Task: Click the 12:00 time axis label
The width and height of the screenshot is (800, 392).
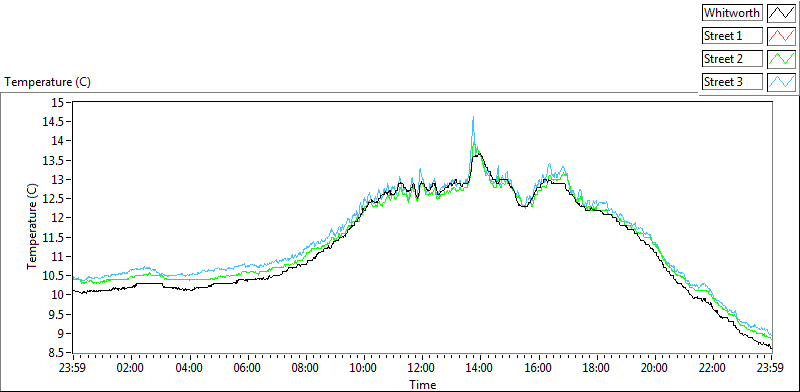Action: 422,368
